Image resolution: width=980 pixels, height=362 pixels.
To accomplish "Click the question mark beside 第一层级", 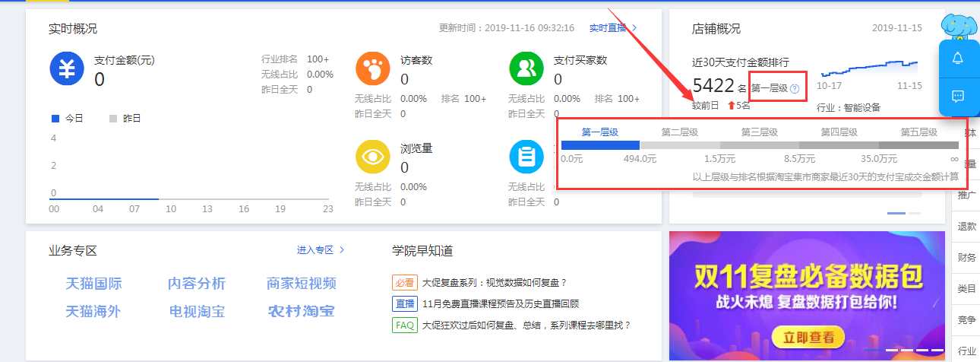I will pos(795,89).
